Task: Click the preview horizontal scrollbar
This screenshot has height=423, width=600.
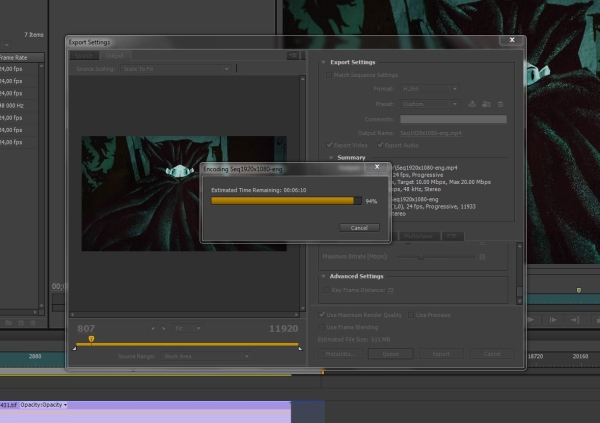Action: [184, 314]
